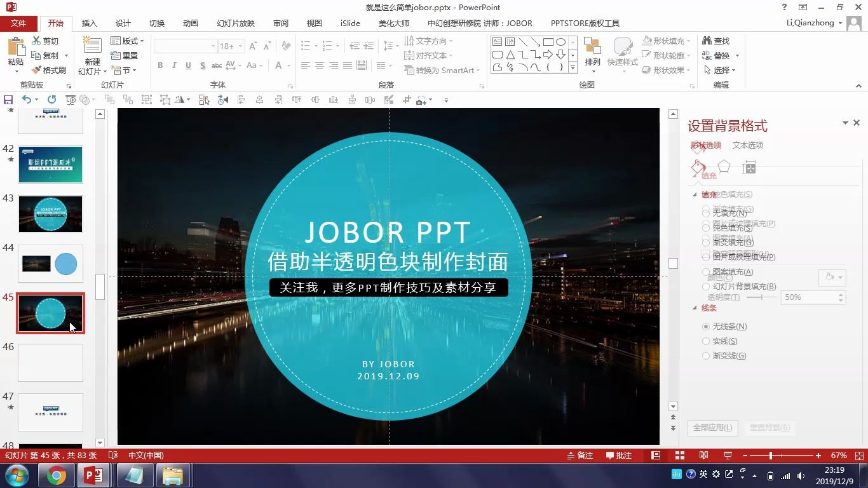Select the 无填充(N) no fill radio button
The width and height of the screenshot is (868, 488).
click(x=706, y=213)
